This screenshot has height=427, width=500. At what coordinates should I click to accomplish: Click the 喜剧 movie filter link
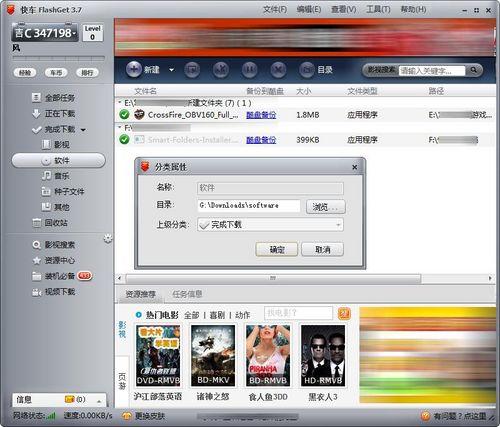tap(217, 315)
